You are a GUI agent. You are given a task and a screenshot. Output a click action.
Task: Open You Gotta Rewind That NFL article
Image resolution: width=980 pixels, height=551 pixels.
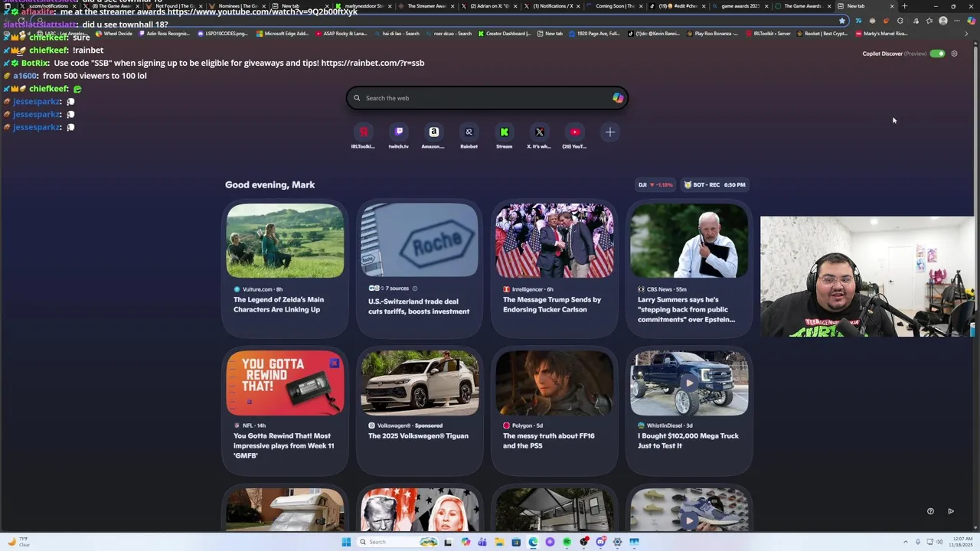coord(285,412)
